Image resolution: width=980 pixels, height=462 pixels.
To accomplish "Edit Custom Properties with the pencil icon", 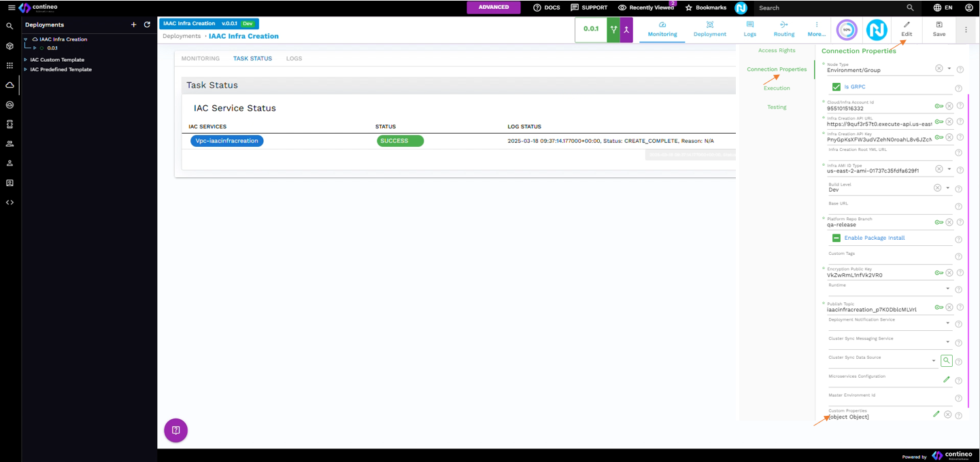I will [x=936, y=414].
